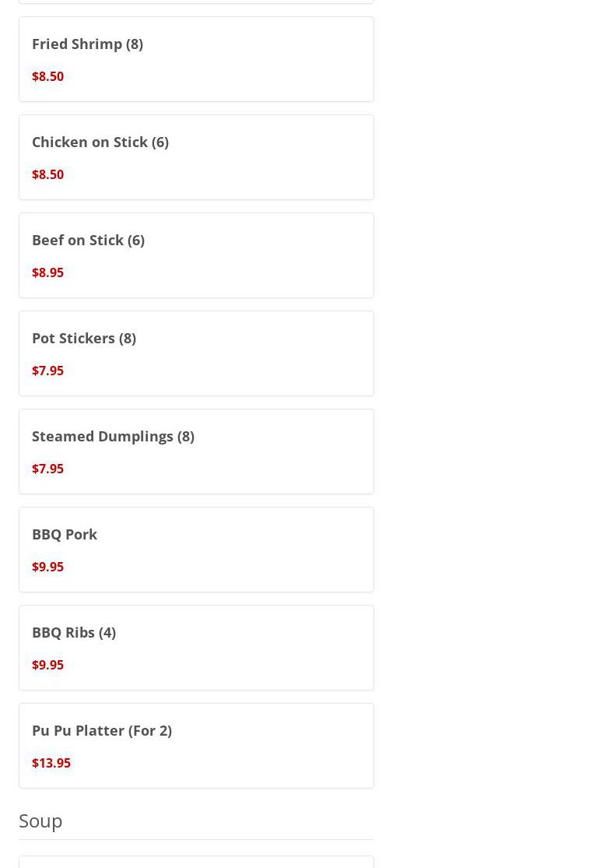Click the $8.50 price under Fried Shrimp
This screenshot has width=599, height=868.
pyautogui.click(x=47, y=76)
